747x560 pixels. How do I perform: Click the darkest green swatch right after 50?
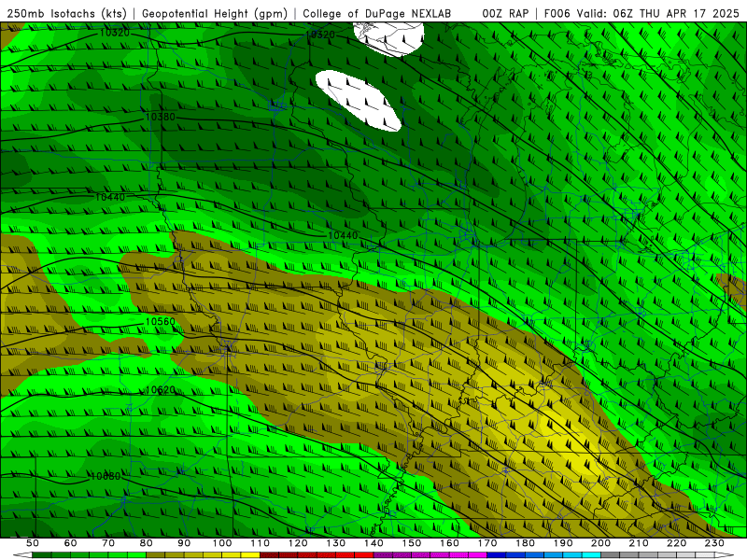click(41, 554)
